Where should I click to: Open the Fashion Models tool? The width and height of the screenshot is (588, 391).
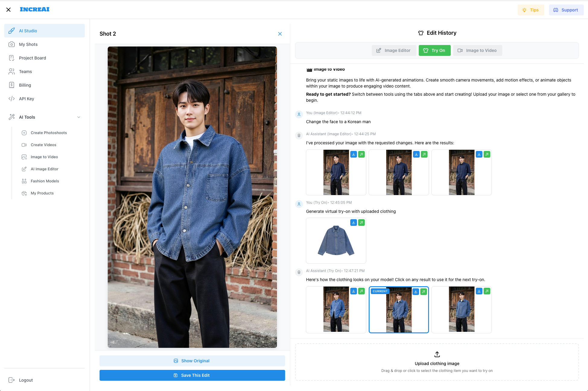coord(45,181)
